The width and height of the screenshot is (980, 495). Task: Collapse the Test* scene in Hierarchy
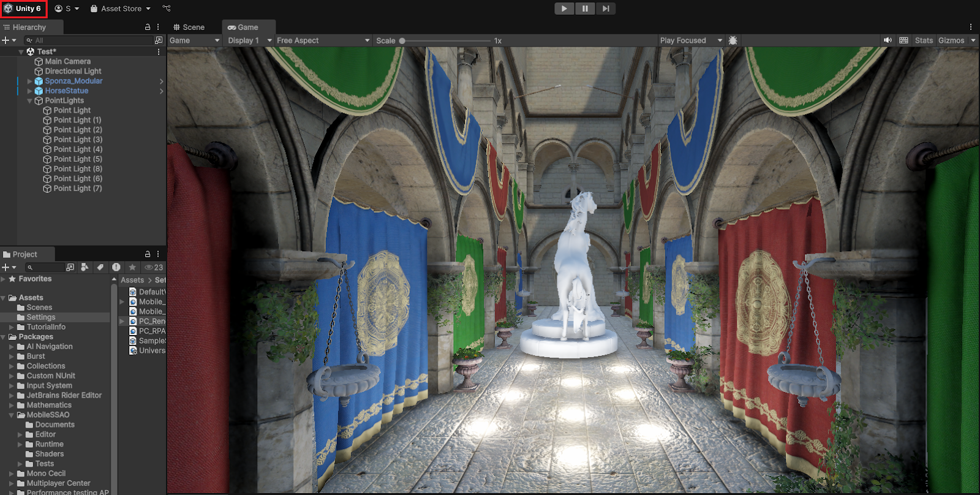pos(21,52)
